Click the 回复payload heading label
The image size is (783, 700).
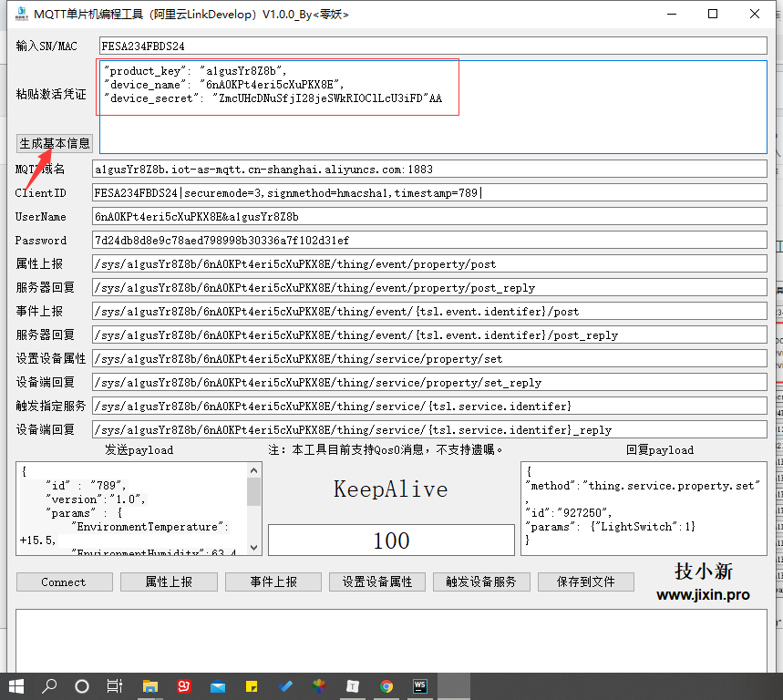pos(660,450)
